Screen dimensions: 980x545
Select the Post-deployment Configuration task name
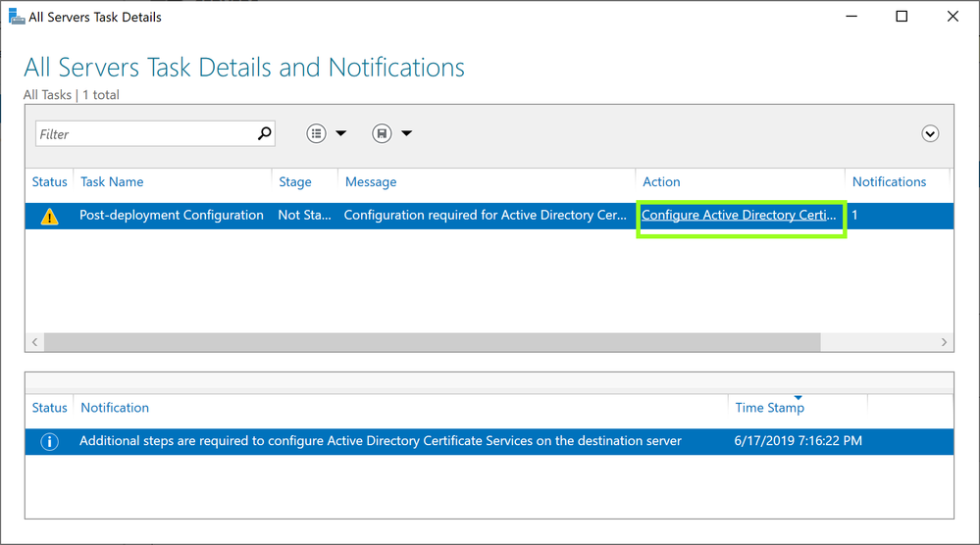pyautogui.click(x=172, y=215)
